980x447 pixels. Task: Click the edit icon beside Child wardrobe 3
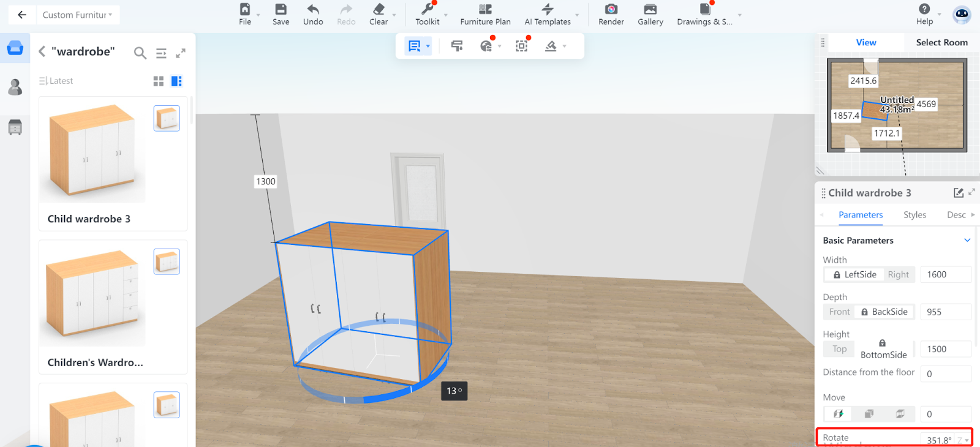tap(959, 193)
